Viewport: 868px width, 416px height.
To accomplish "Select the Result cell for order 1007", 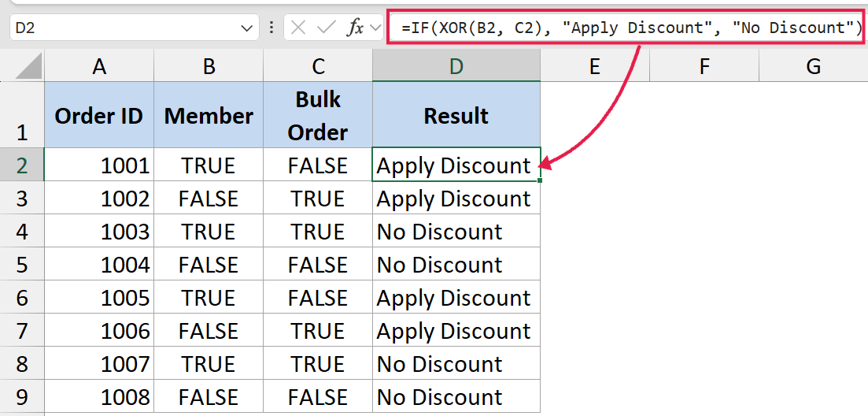I will (456, 364).
